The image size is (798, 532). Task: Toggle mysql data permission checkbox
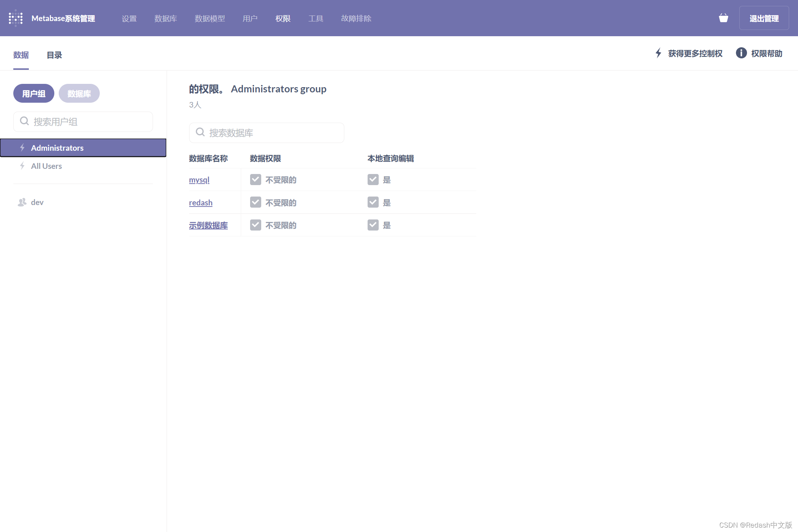coord(256,180)
